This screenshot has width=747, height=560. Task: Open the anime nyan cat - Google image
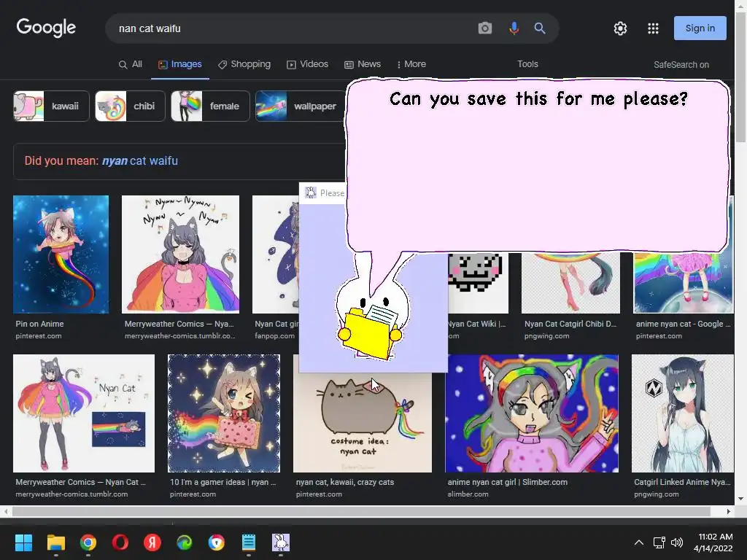683,283
